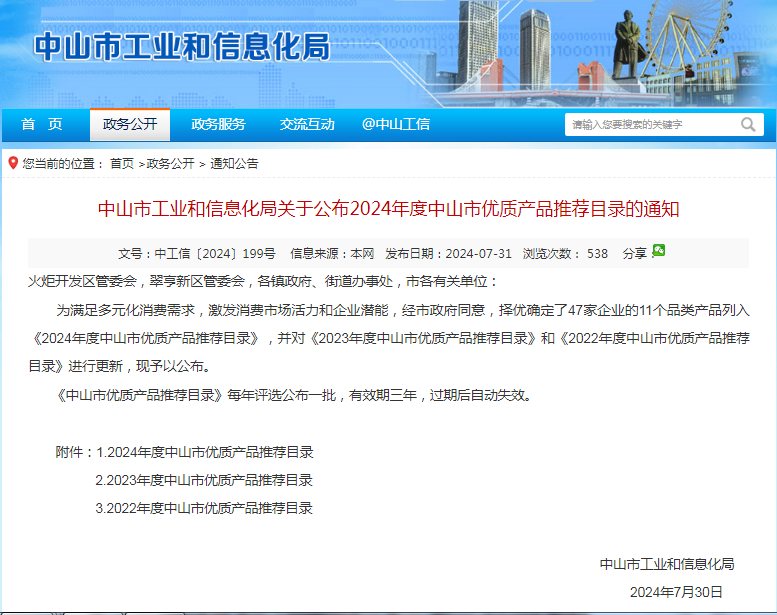Select the 政务公开 navigation tab
The height and width of the screenshot is (615, 777).
click(130, 124)
